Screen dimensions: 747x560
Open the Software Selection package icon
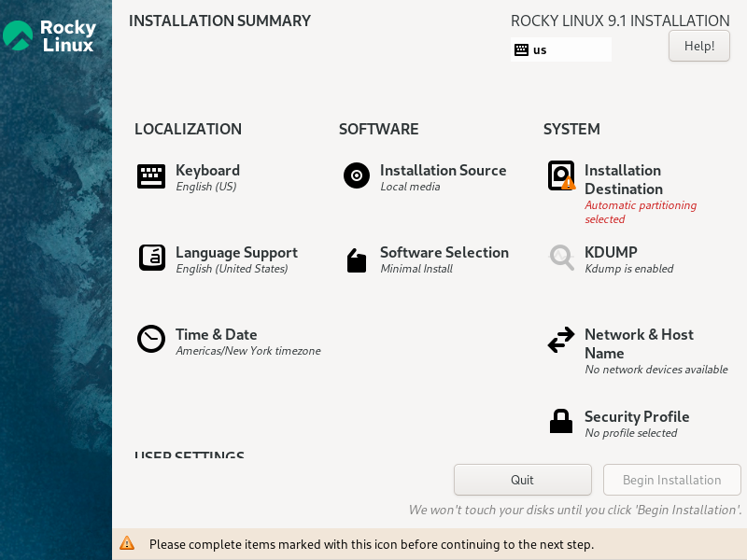point(357,260)
